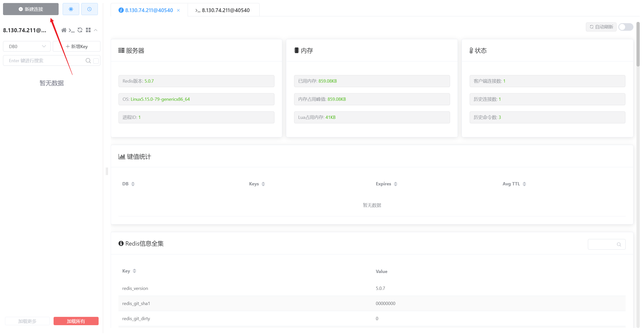Click the refresh connection icon
The image size is (644, 336).
[x=80, y=30]
